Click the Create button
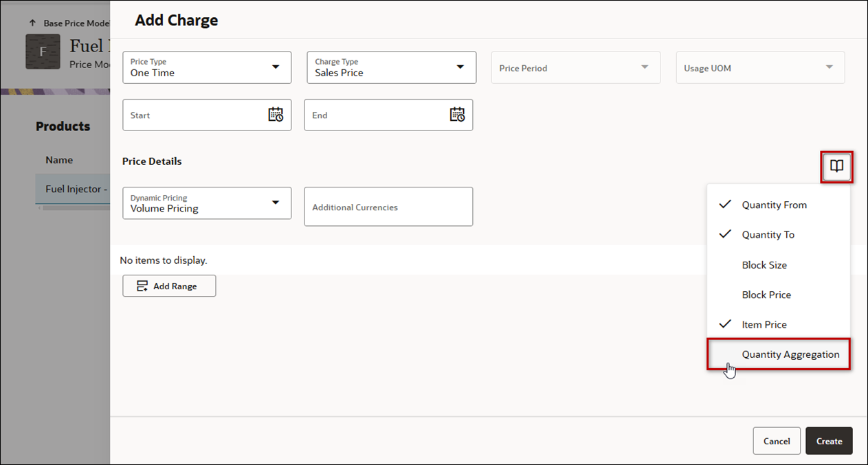Image resolution: width=868 pixels, height=465 pixels. pyautogui.click(x=829, y=440)
